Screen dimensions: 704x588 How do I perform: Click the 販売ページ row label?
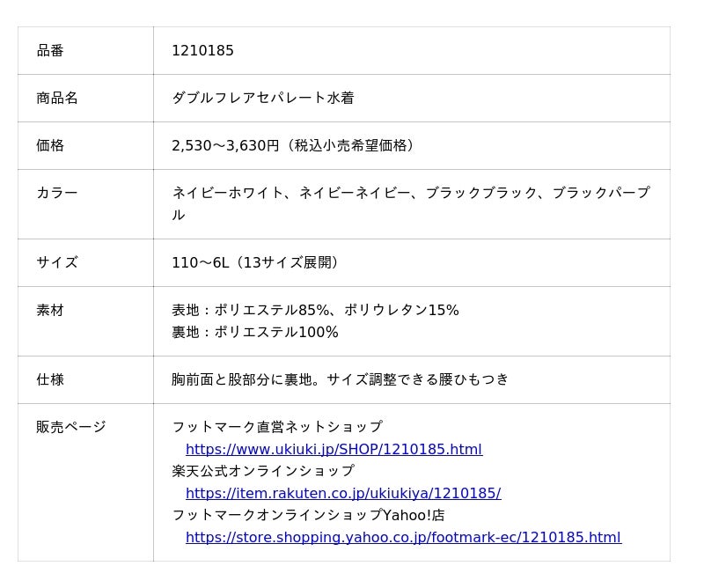coord(71,427)
